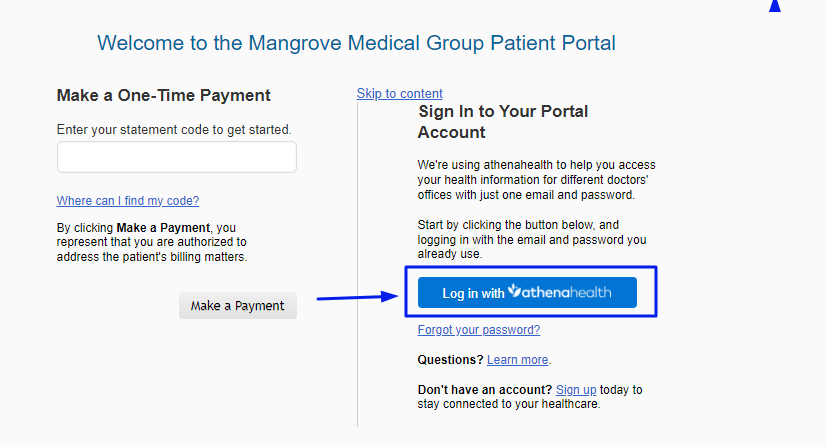
Task: Click 'Enter your statement code' label text
Action: [174, 130]
